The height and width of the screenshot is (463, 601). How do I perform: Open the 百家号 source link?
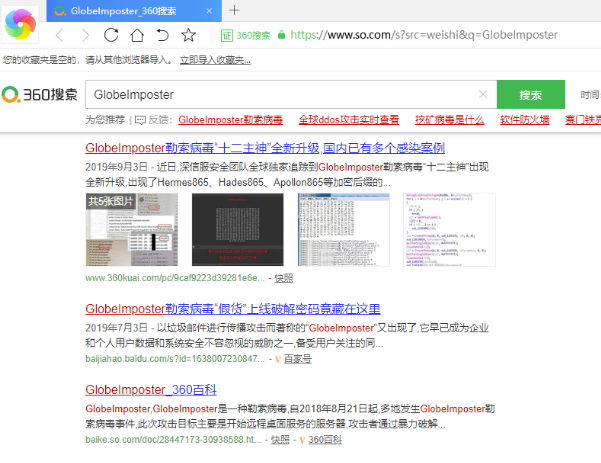(297, 359)
